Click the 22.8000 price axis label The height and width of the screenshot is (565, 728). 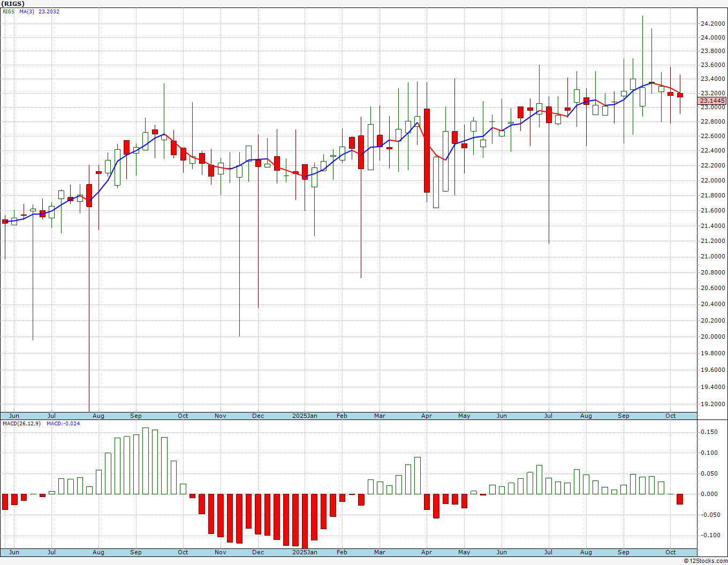coord(712,122)
